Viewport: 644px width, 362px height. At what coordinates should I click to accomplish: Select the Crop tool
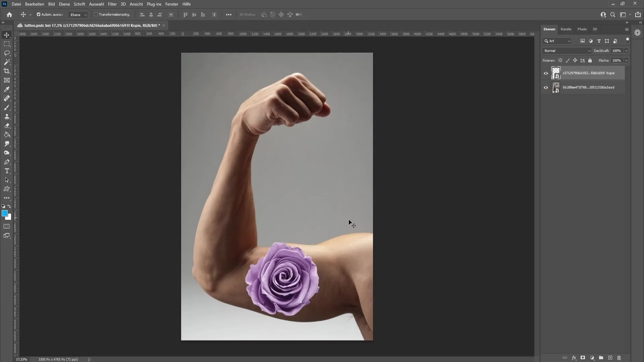7,71
